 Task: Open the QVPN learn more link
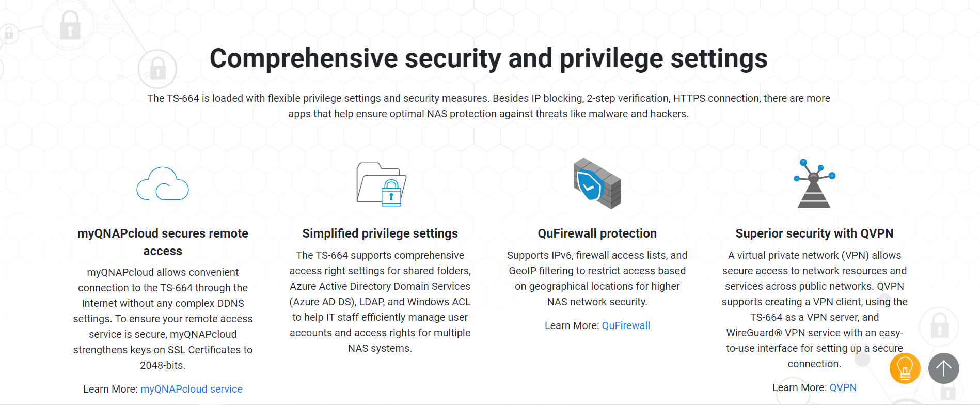[x=843, y=387]
